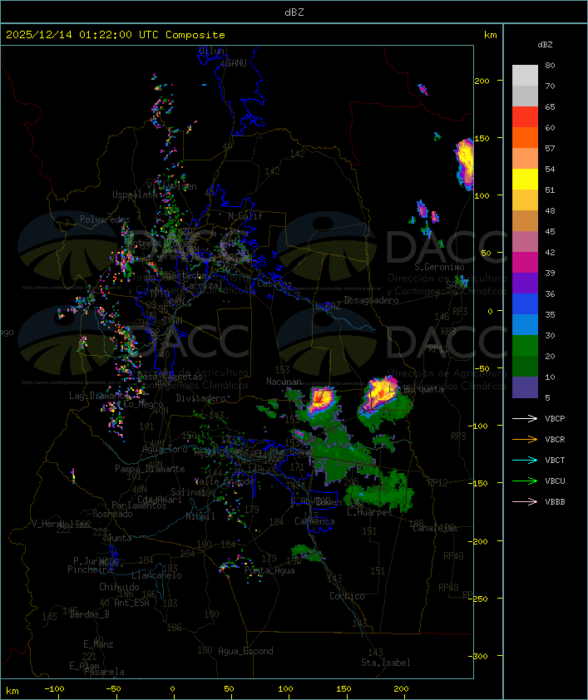Click the N_Calif place label
The image size is (588, 700).
(x=245, y=216)
